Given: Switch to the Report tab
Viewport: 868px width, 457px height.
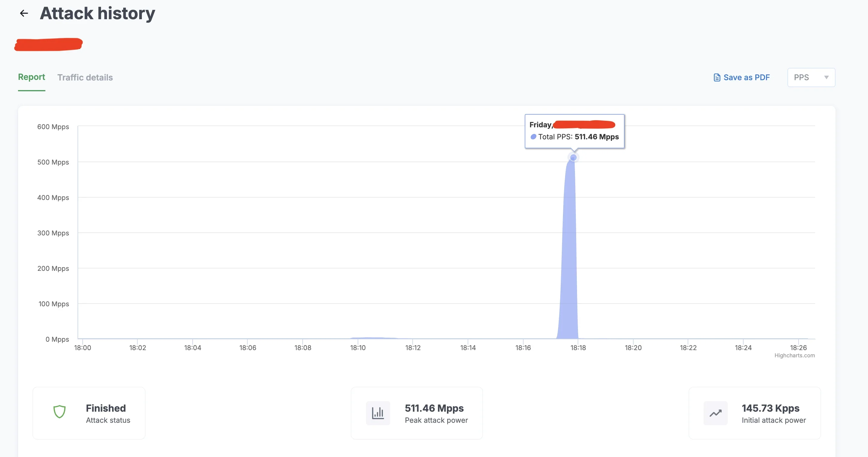Looking at the screenshot, I should pos(31,77).
